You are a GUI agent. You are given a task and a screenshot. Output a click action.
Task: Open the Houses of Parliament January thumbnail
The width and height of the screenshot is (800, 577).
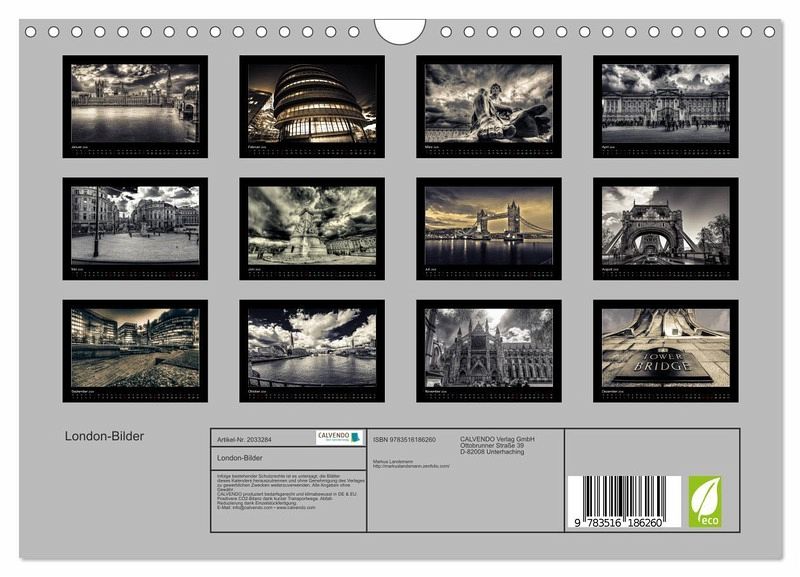tap(135, 107)
